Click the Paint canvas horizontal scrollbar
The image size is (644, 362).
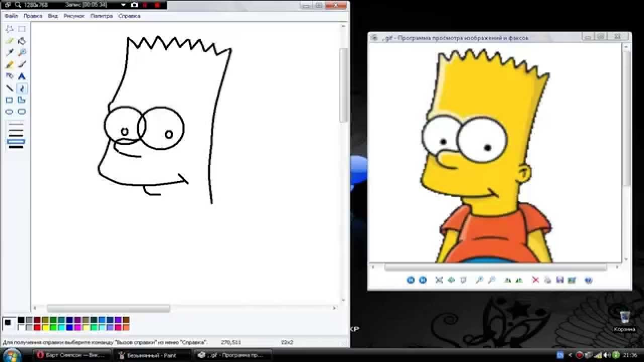point(108,308)
